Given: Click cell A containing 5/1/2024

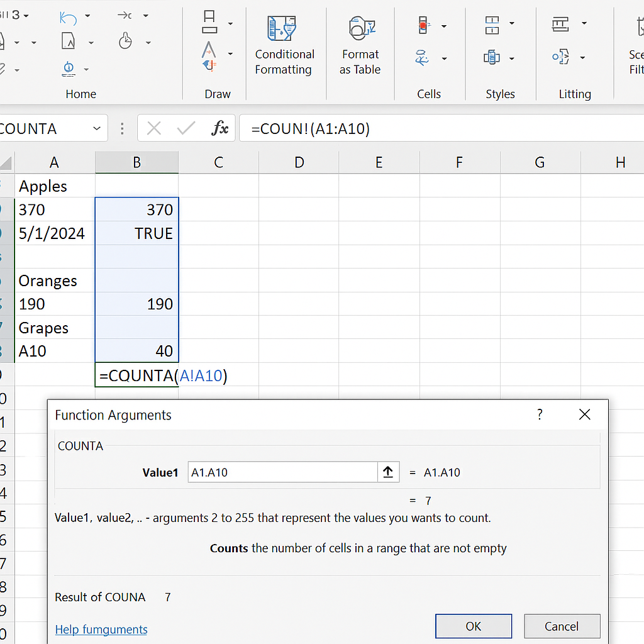Looking at the screenshot, I should point(55,233).
